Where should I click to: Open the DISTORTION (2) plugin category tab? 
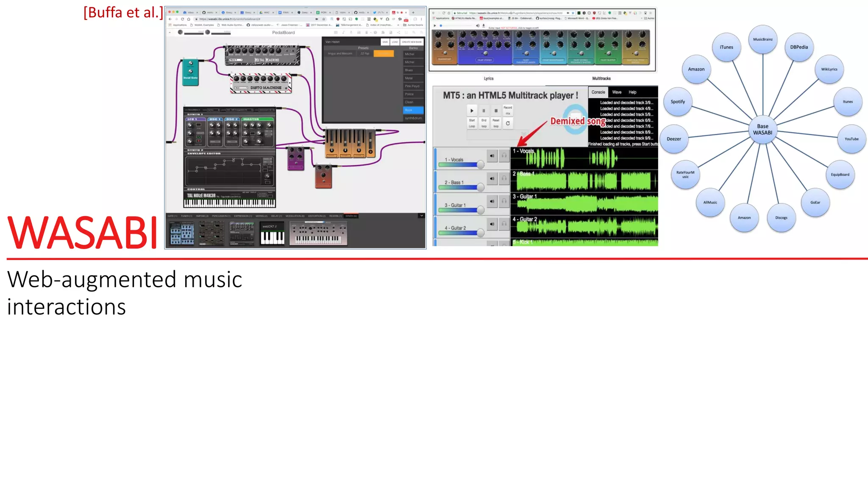(317, 216)
